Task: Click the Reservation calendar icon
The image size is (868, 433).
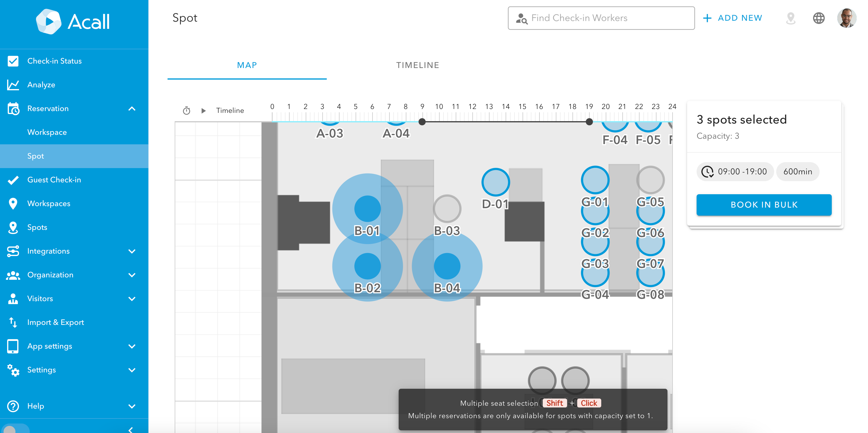Action: 13,108
